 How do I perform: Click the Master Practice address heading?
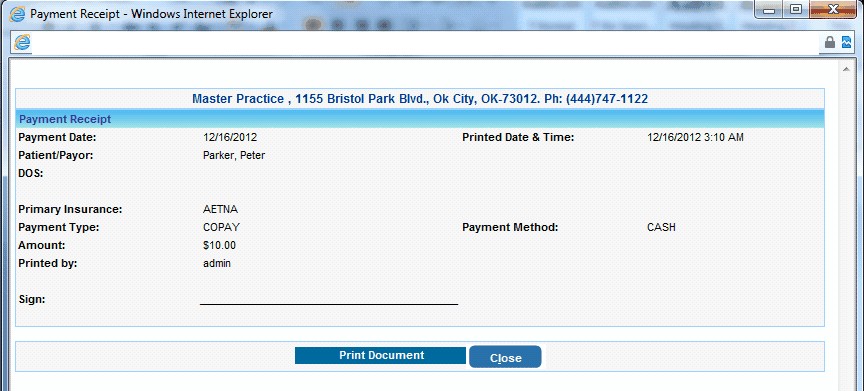coord(420,99)
